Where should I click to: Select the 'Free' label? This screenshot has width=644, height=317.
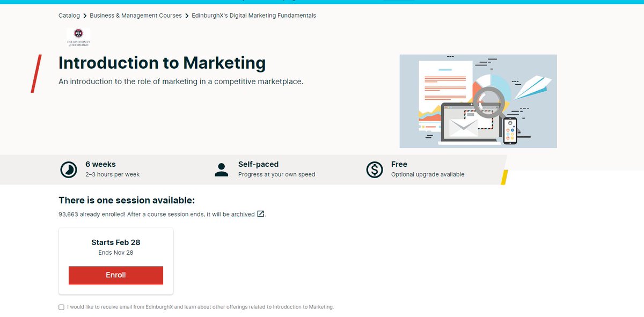[x=399, y=164]
